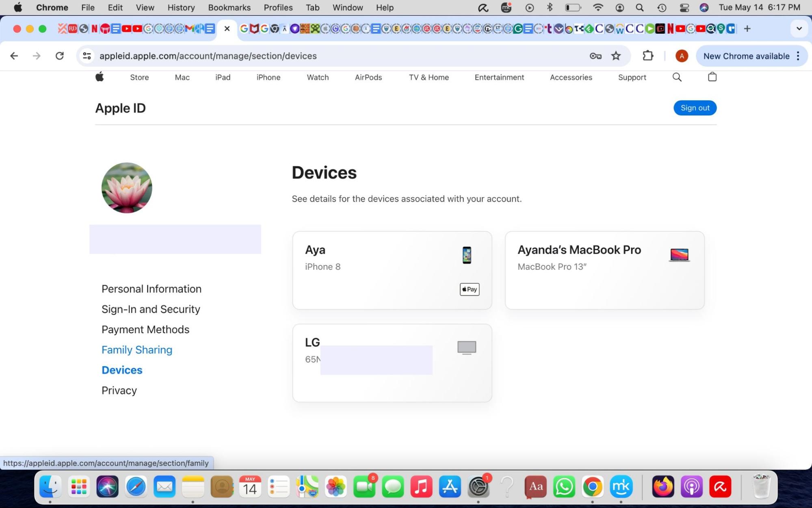
Task: Click the Apple Pay badge on Aya card
Action: pos(469,289)
